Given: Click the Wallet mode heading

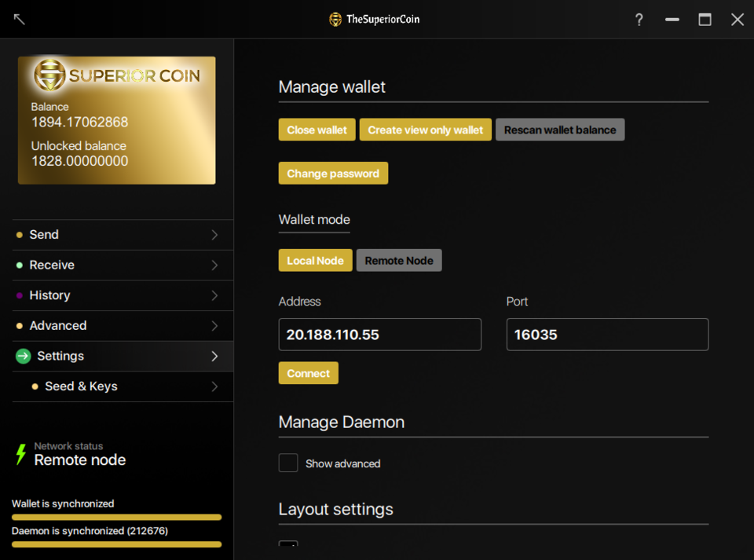Looking at the screenshot, I should pyautogui.click(x=314, y=220).
